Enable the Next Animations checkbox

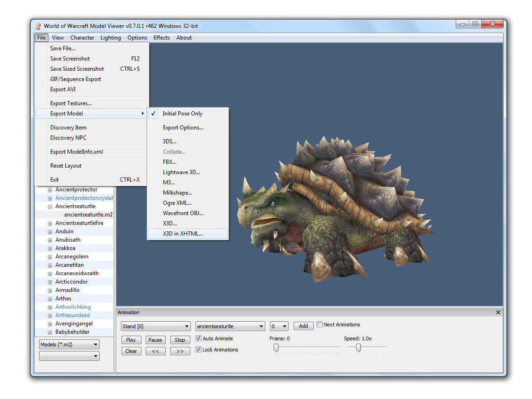tap(319, 325)
